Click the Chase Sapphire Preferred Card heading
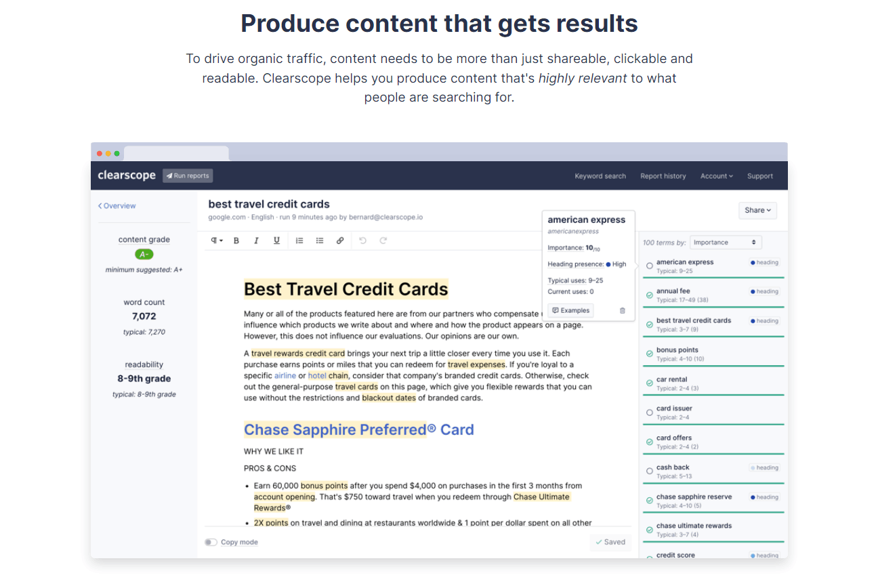This screenshot has height=588, width=878. [x=358, y=429]
